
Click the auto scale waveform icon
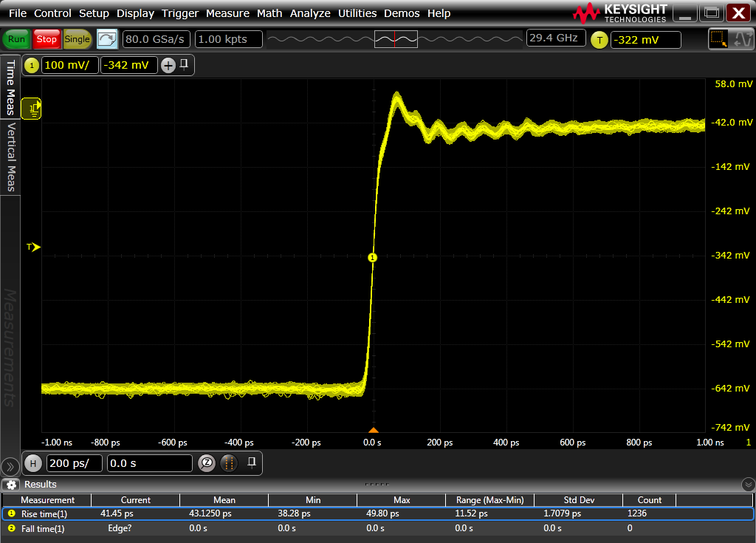(107, 39)
